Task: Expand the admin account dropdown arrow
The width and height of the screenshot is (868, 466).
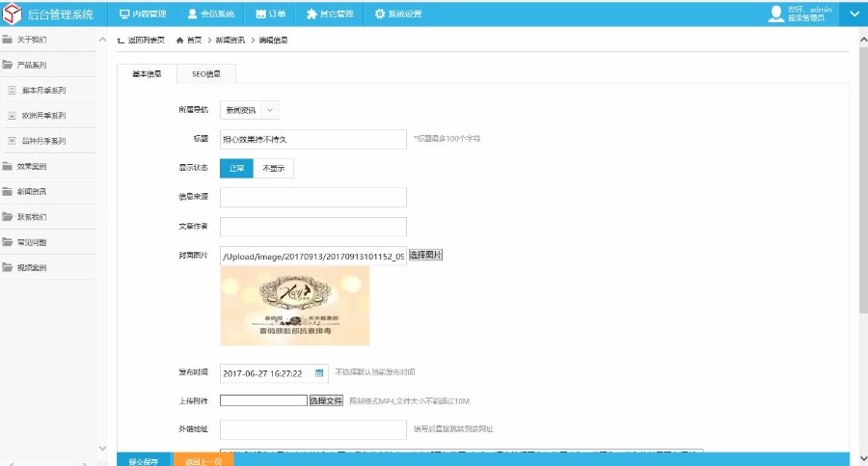Action: 854,14
